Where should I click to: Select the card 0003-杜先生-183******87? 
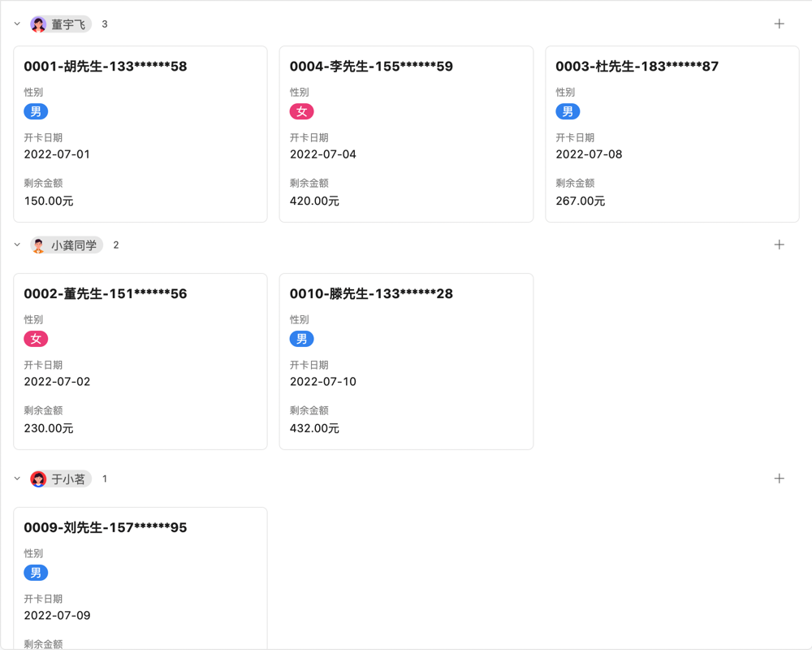pyautogui.click(x=672, y=134)
